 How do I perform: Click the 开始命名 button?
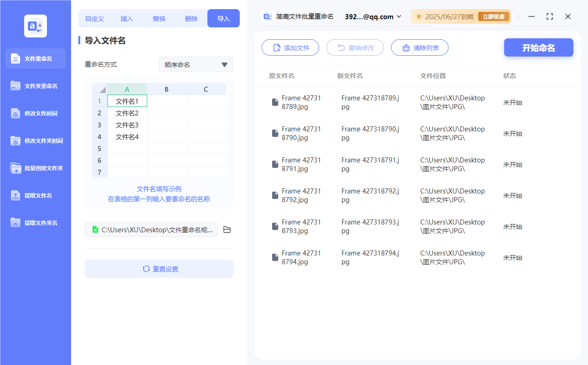tap(538, 47)
